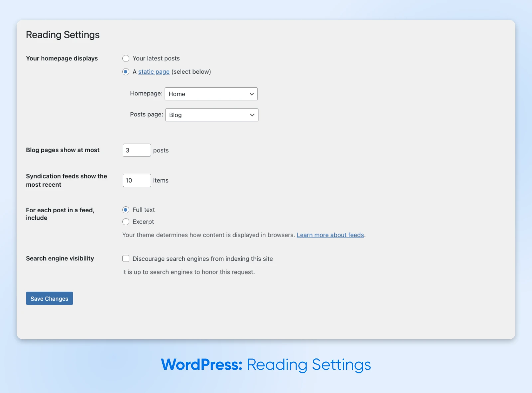Open the Homepage dropdown showing 'Home'
Viewport: 532px width, 393px height.
(206, 94)
